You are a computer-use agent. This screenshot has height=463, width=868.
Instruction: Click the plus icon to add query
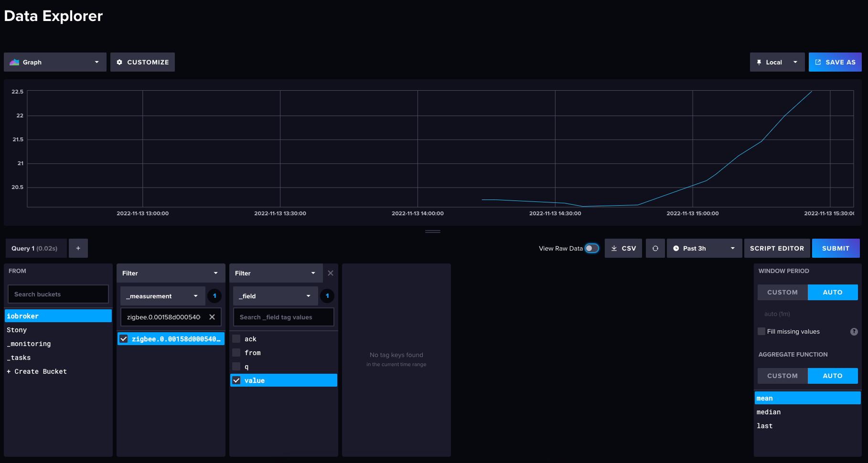coord(78,248)
